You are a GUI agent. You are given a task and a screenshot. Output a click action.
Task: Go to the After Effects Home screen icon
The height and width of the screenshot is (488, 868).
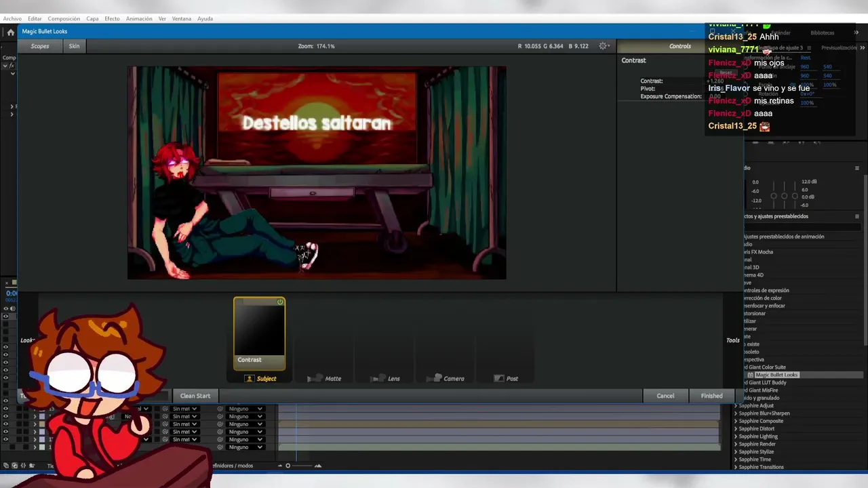pyautogui.click(x=10, y=32)
